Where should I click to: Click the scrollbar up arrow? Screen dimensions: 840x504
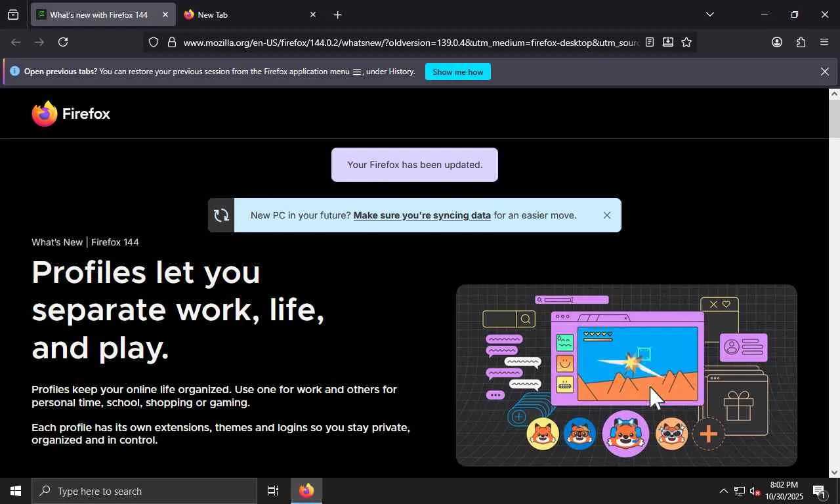tap(834, 94)
